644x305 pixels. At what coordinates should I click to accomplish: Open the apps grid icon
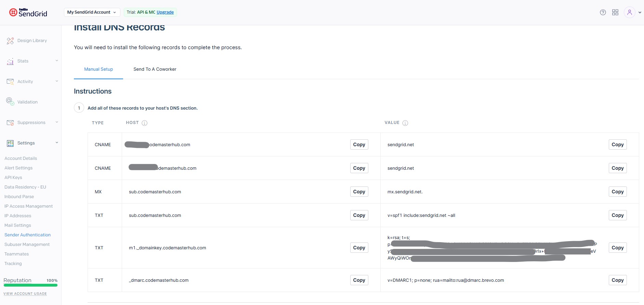(x=615, y=12)
